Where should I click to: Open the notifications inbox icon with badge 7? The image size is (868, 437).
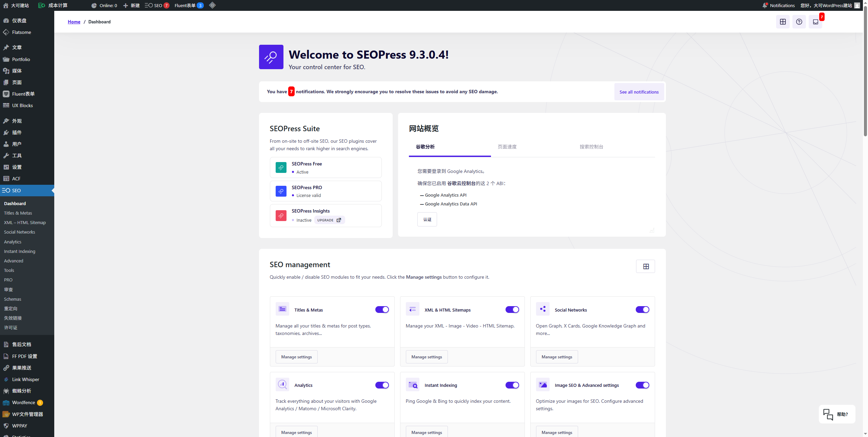click(816, 22)
